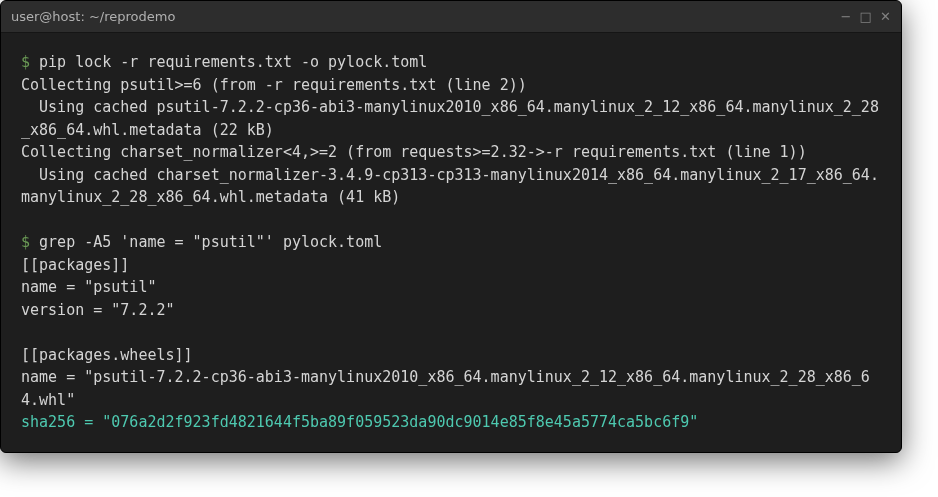Click the Collecting charset_normalizer output line

pos(413,152)
